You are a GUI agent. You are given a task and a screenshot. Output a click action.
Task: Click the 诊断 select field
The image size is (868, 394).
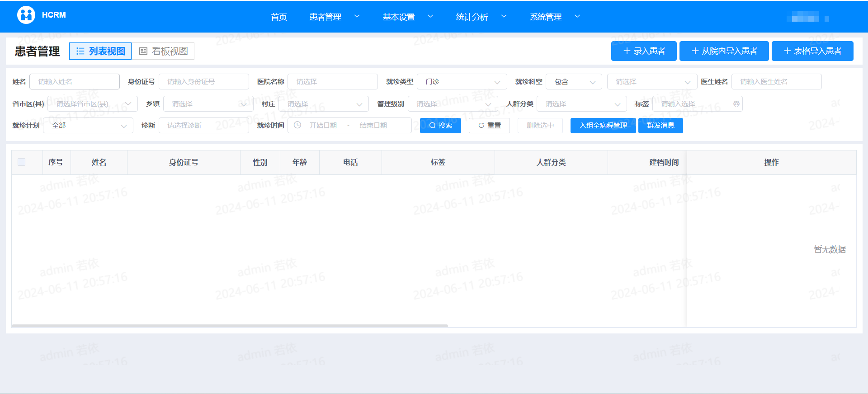(204, 126)
